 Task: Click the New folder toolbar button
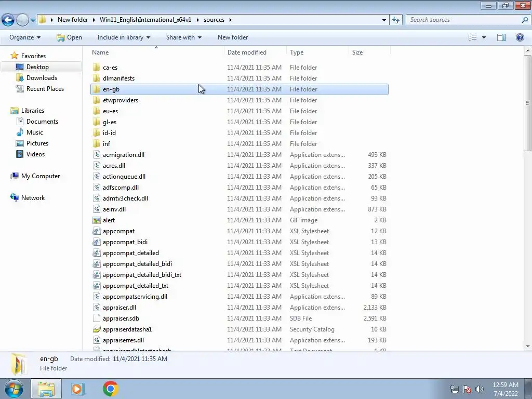(233, 37)
